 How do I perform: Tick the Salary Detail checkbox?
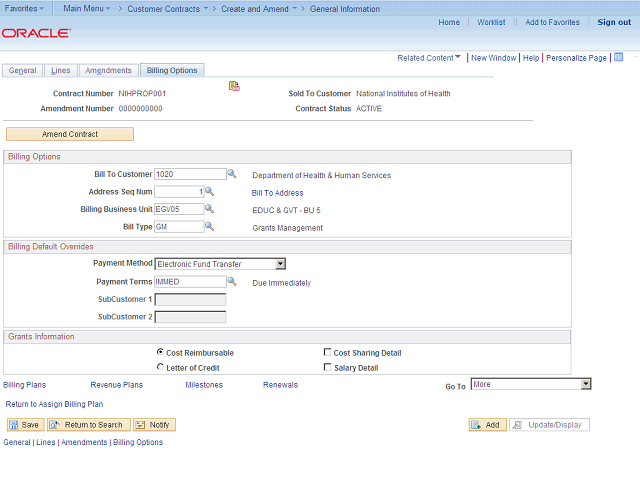tap(328, 368)
